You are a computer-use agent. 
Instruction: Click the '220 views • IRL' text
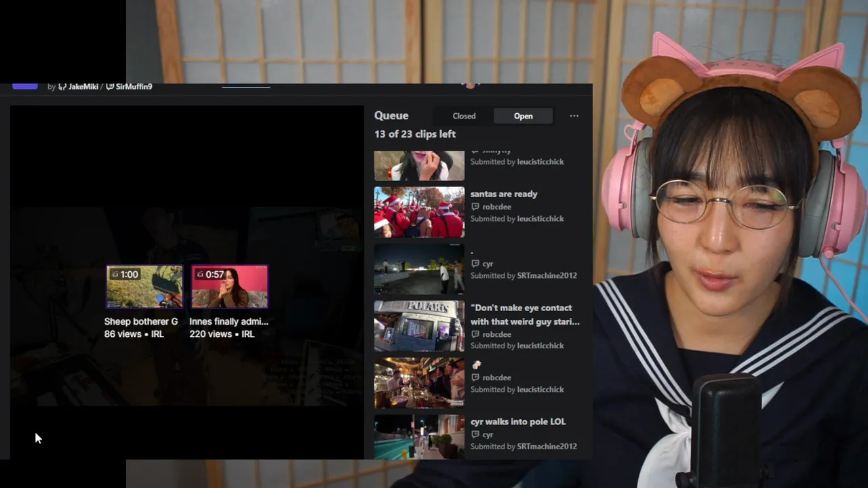[x=222, y=334]
